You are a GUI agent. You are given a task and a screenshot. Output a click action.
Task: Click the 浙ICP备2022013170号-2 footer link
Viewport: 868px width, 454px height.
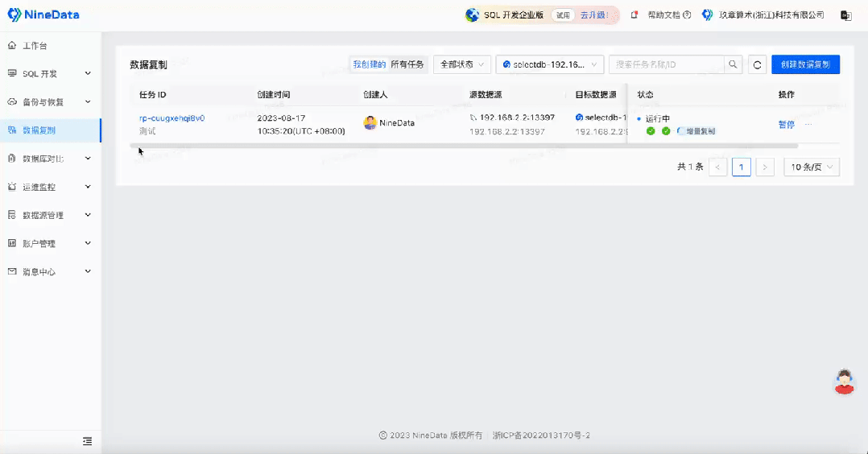(541, 435)
